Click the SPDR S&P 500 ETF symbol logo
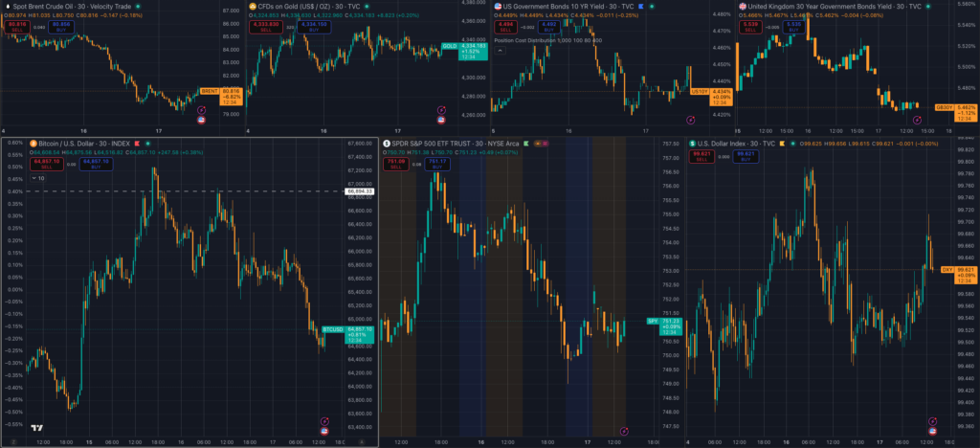980x448 pixels. click(387, 144)
